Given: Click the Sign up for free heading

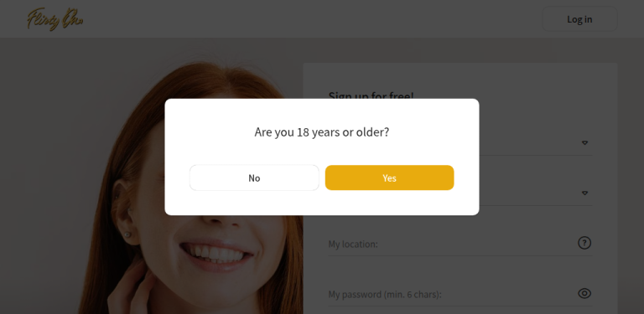Looking at the screenshot, I should (371, 95).
